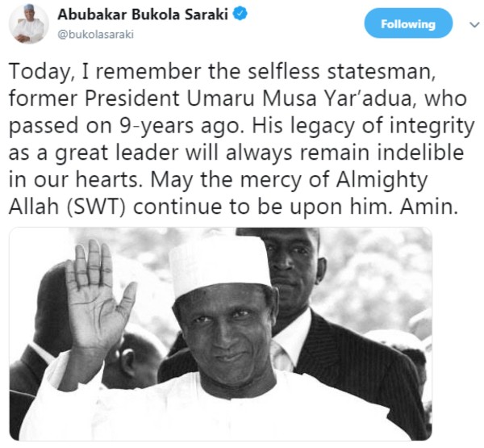Click the white cap in the photo
Image resolution: width=484 pixels, height=448 pixels.
219,266
